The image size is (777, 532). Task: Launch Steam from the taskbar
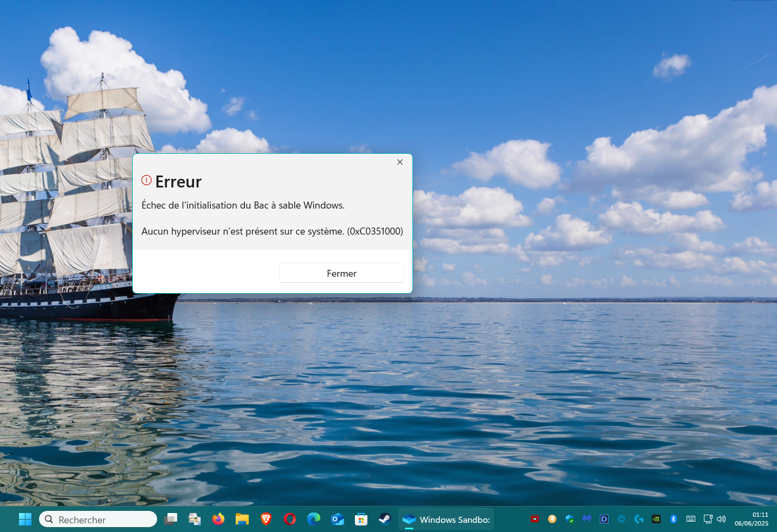point(385,519)
